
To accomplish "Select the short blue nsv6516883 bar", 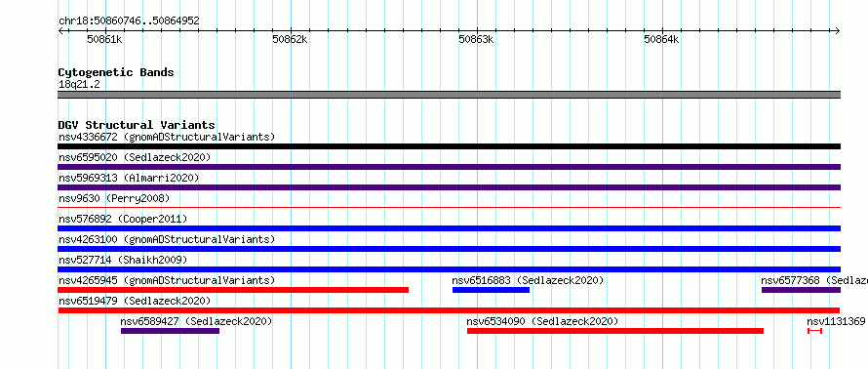I will (491, 290).
